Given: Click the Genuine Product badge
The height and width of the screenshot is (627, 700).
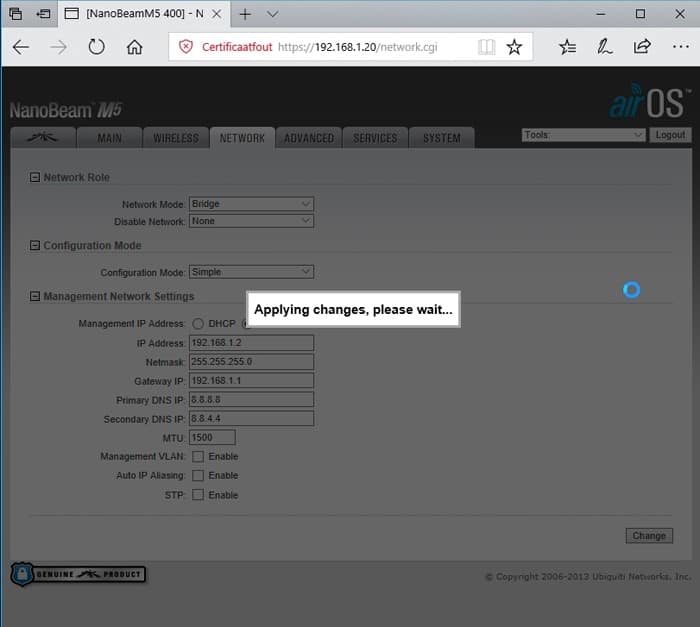Looking at the screenshot, I should pos(78,574).
